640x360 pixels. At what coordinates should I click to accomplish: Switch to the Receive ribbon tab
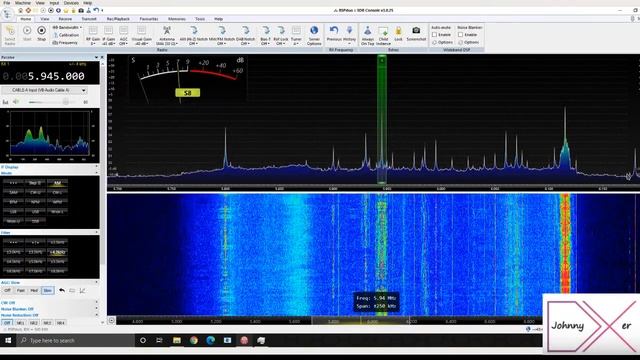point(65,19)
